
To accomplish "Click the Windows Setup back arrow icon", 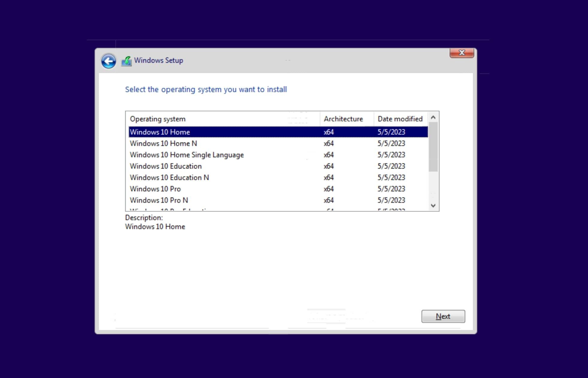I will pos(108,60).
